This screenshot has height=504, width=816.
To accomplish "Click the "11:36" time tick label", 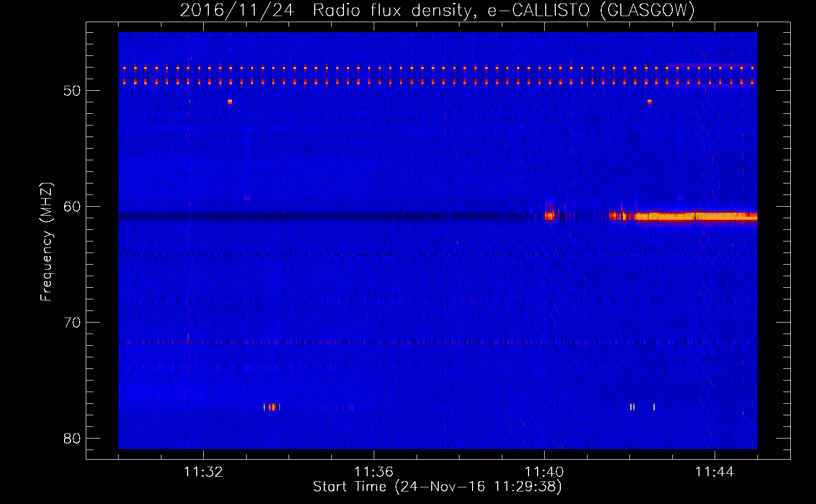I will tap(374, 472).
